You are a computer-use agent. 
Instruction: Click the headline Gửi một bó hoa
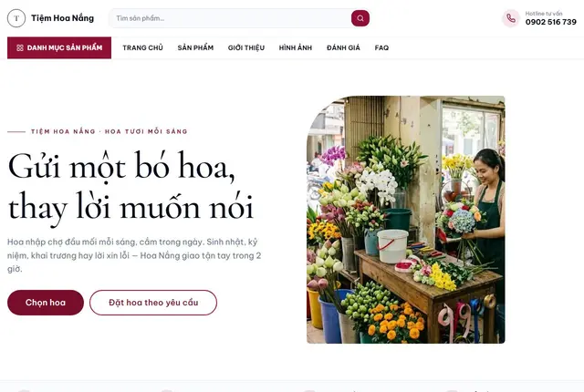point(121,167)
